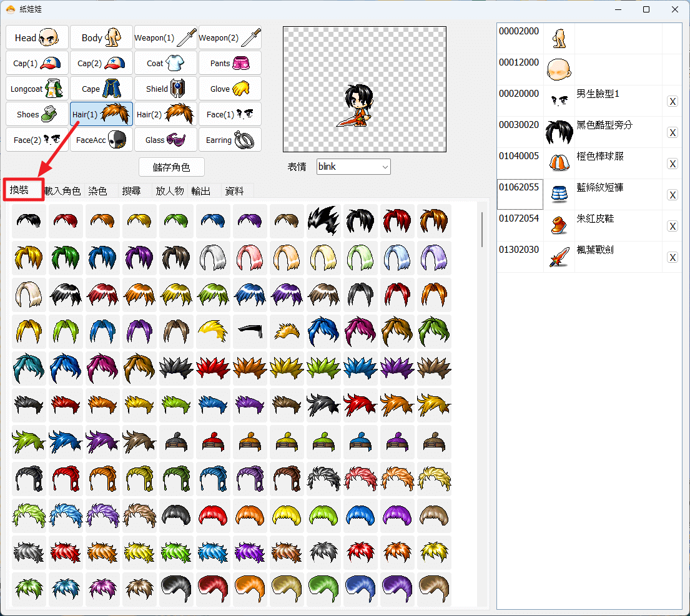Remove 楓葉戰劍 with its X button

673,258
